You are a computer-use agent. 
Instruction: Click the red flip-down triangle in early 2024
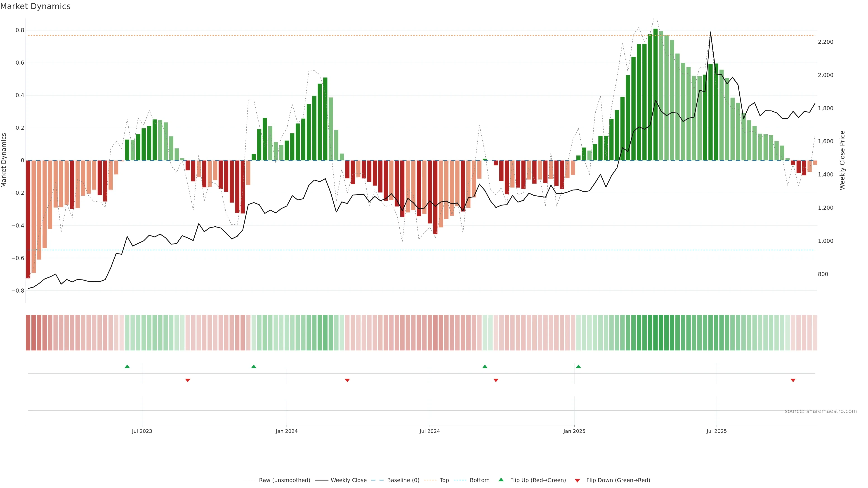point(347,380)
